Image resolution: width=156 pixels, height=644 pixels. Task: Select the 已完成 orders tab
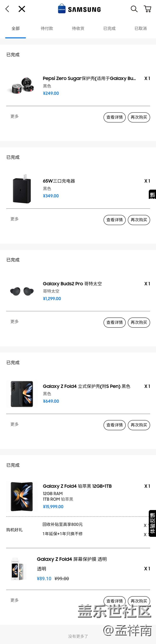[x=109, y=28]
